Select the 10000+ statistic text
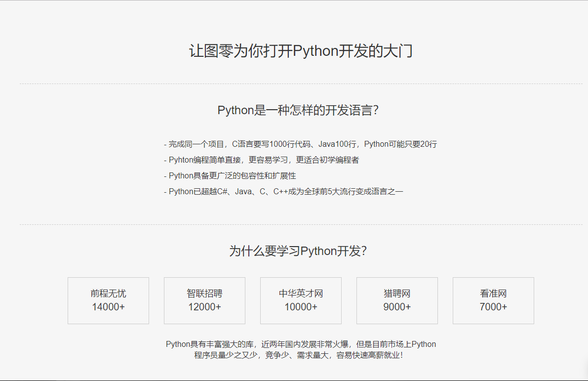588x381 pixels. coord(301,307)
